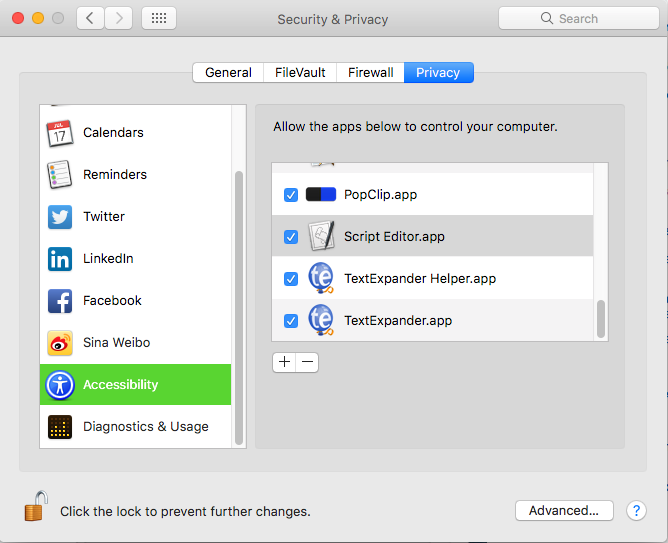The image size is (668, 543).
Task: Select the LinkedIn logo icon
Action: [60, 259]
